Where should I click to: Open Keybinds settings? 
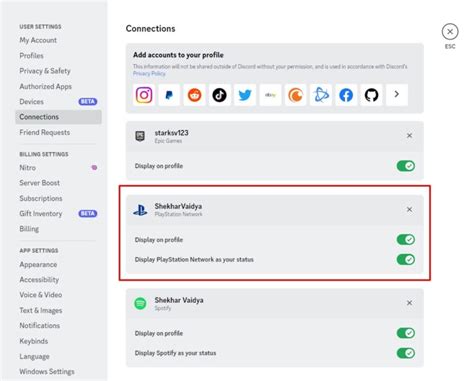[58, 341]
